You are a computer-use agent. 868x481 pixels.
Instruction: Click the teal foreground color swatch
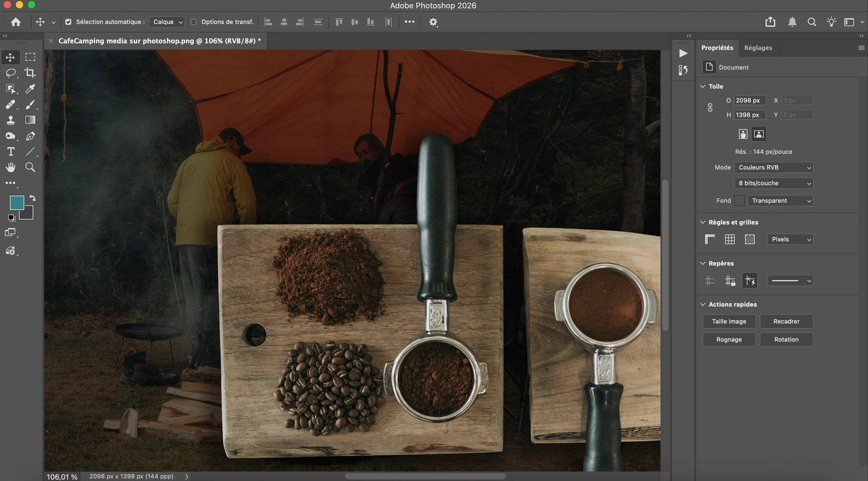pos(17,203)
